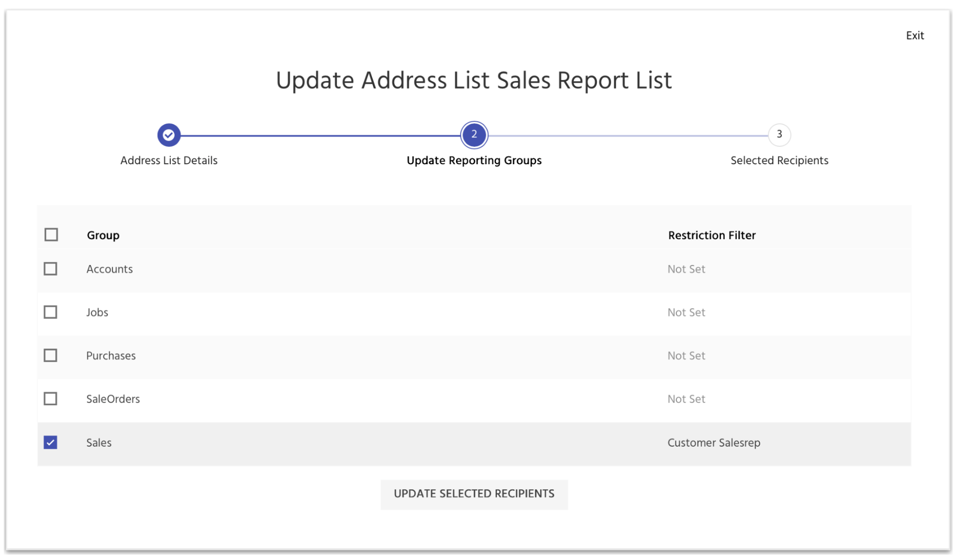Click the Group column header
Screen dimensions: 963x560
tap(103, 235)
